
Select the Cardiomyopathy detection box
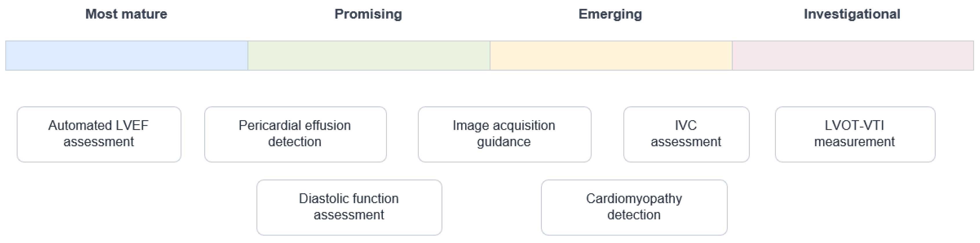pyautogui.click(x=634, y=207)
